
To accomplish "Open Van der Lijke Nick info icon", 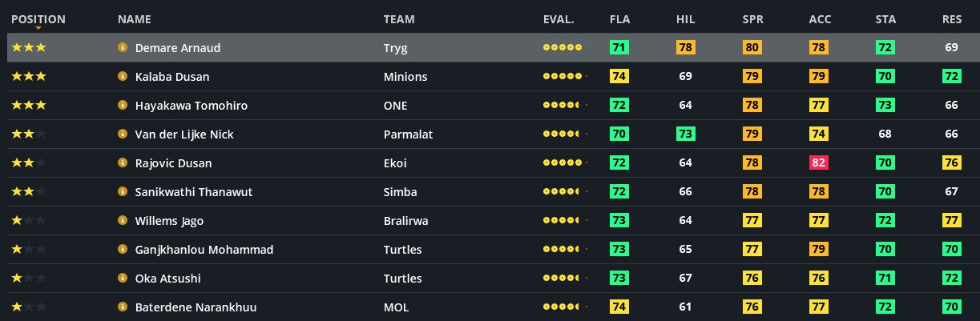I will pos(123,134).
